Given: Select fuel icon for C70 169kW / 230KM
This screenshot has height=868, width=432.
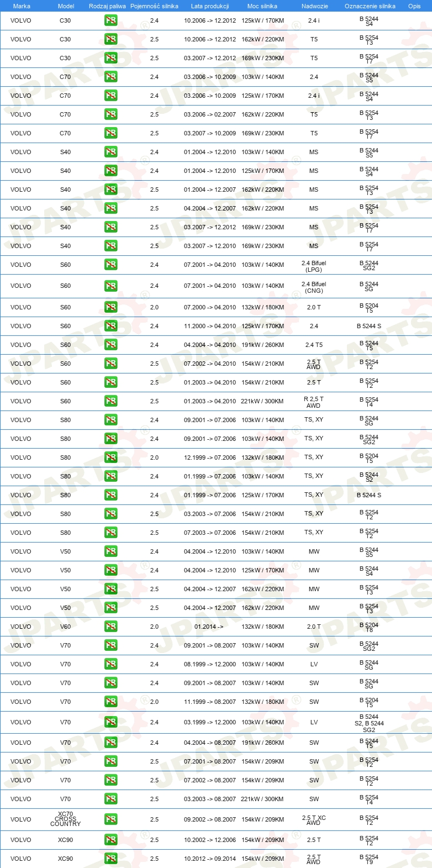Looking at the screenshot, I should coord(110,133).
